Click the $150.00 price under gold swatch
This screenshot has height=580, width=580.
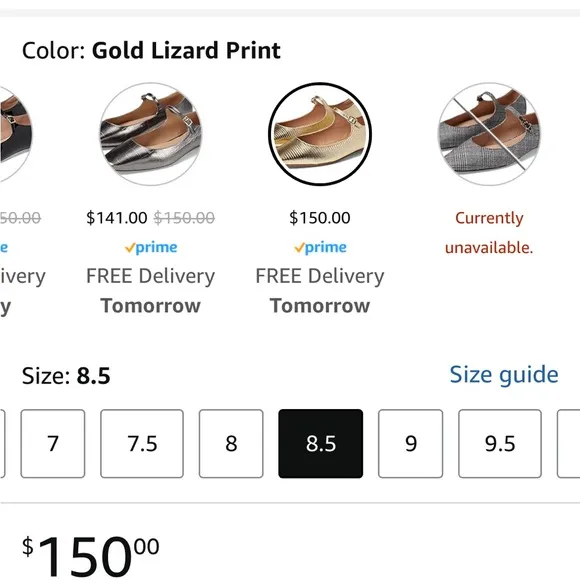320,218
